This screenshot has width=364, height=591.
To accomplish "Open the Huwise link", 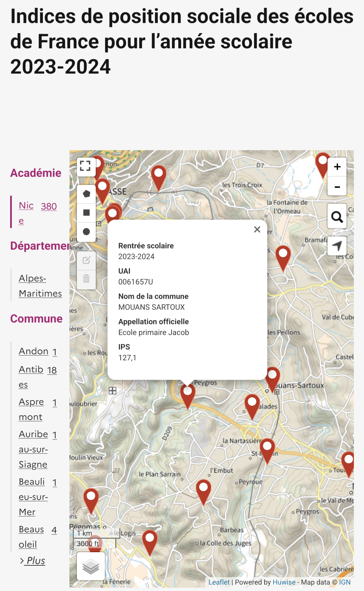I will (x=284, y=582).
